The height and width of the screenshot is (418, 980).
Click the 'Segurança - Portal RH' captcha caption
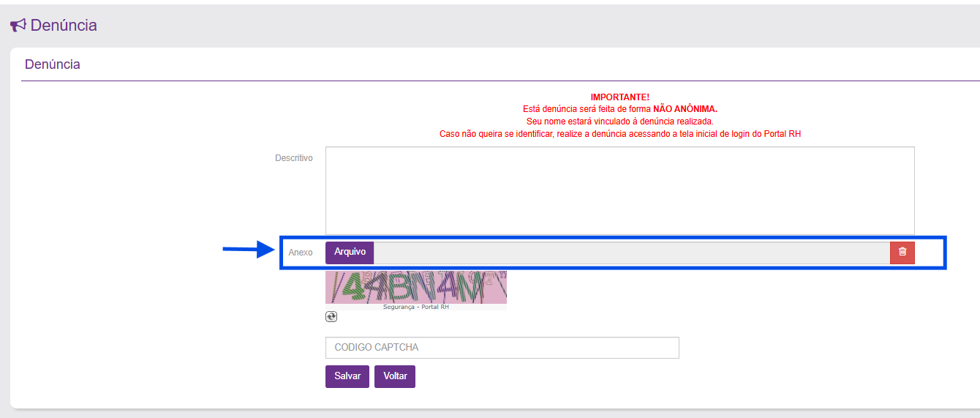[415, 307]
